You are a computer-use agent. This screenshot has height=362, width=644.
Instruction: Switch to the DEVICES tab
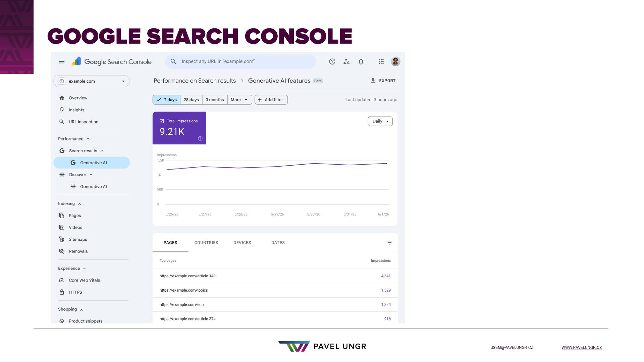pos(242,243)
